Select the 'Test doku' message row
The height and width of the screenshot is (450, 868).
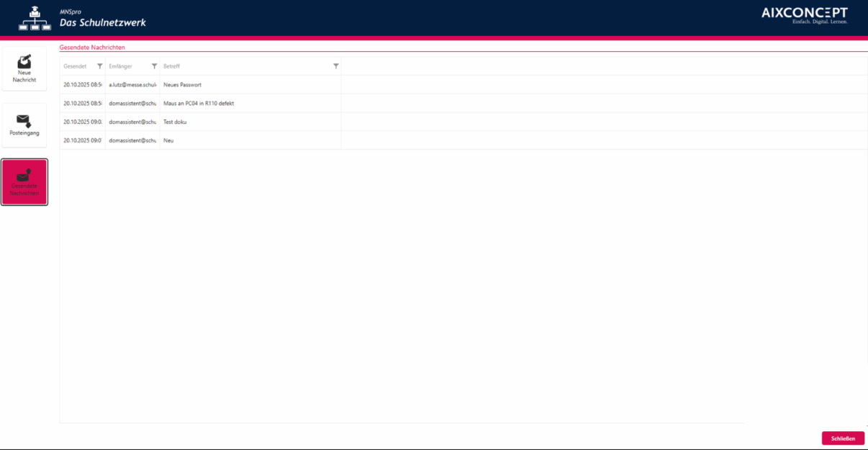click(x=175, y=122)
